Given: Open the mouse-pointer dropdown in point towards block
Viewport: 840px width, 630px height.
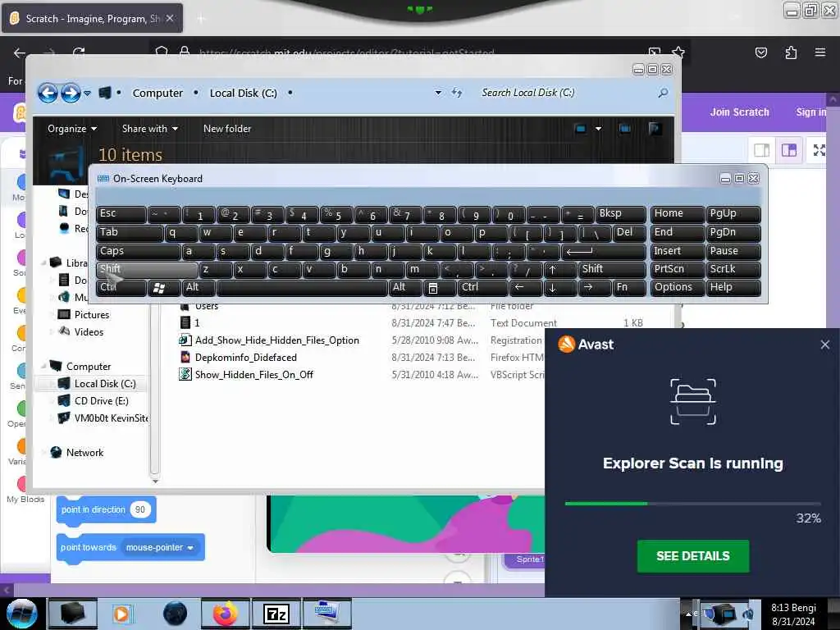Looking at the screenshot, I should tap(160, 547).
